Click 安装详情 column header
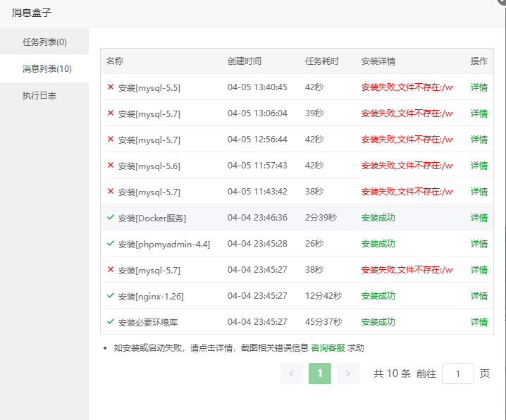 pos(378,61)
